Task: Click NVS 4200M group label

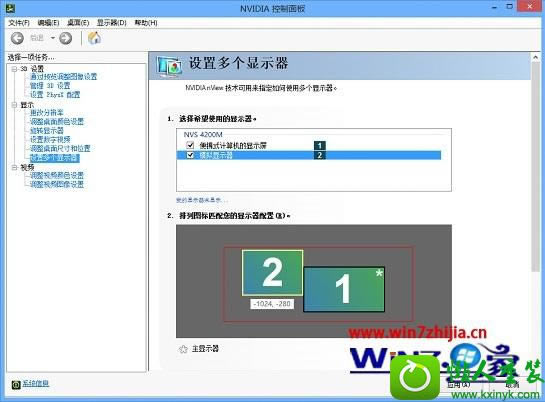Action: tap(203, 134)
